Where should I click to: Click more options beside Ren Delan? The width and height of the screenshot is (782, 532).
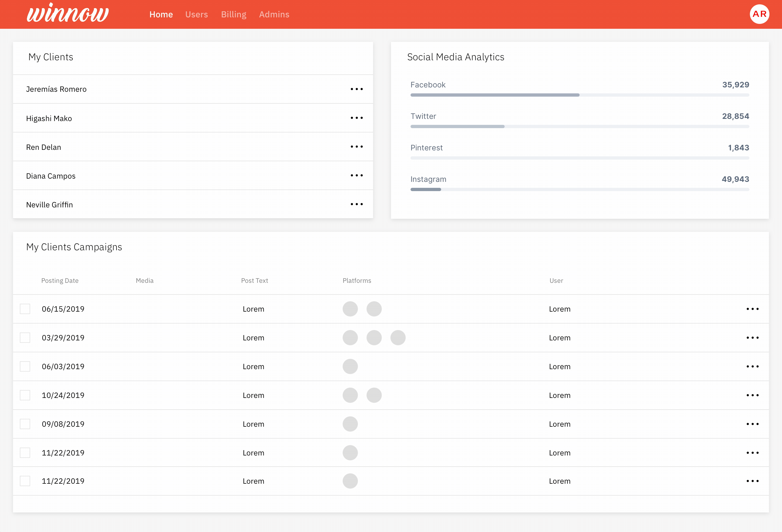tap(356, 147)
